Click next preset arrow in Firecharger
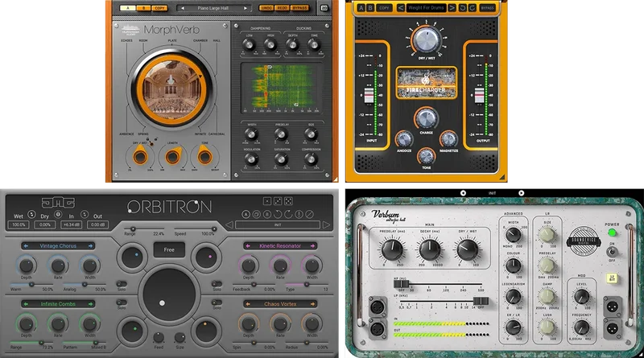This screenshot has width=644, height=358. [x=452, y=8]
